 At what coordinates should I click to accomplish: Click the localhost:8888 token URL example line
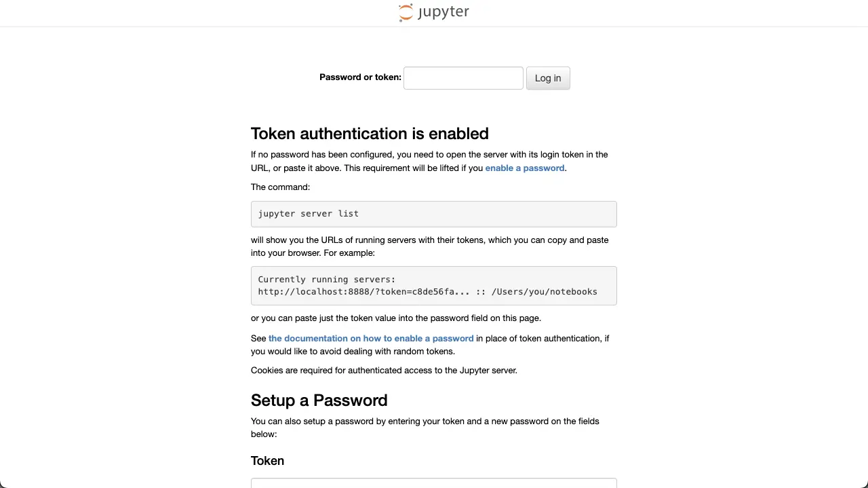[427, 292]
